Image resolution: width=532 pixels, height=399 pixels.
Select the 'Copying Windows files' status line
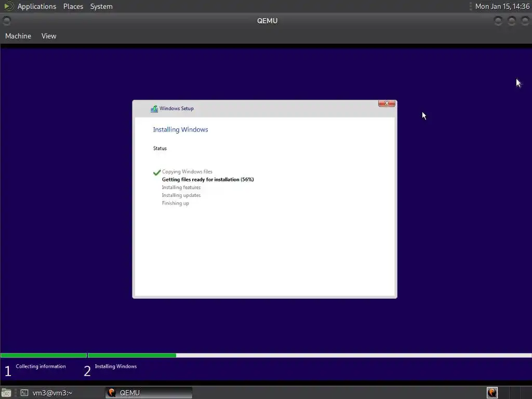[187, 171]
